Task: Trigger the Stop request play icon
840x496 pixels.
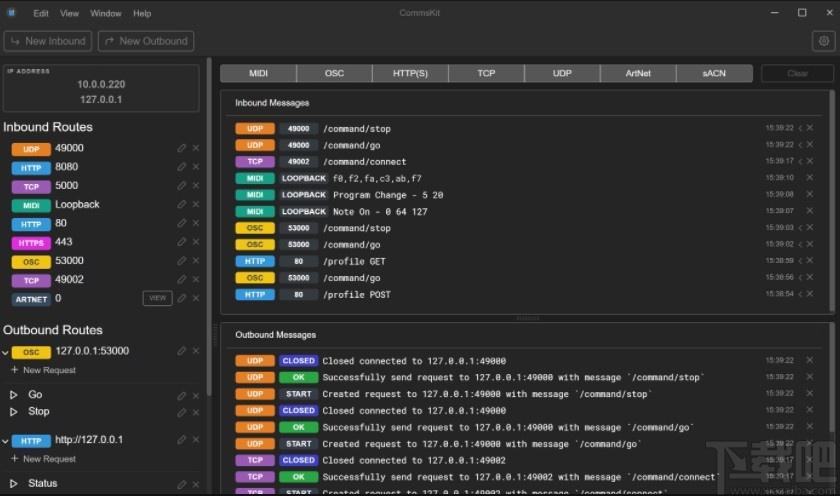Action: (14, 411)
